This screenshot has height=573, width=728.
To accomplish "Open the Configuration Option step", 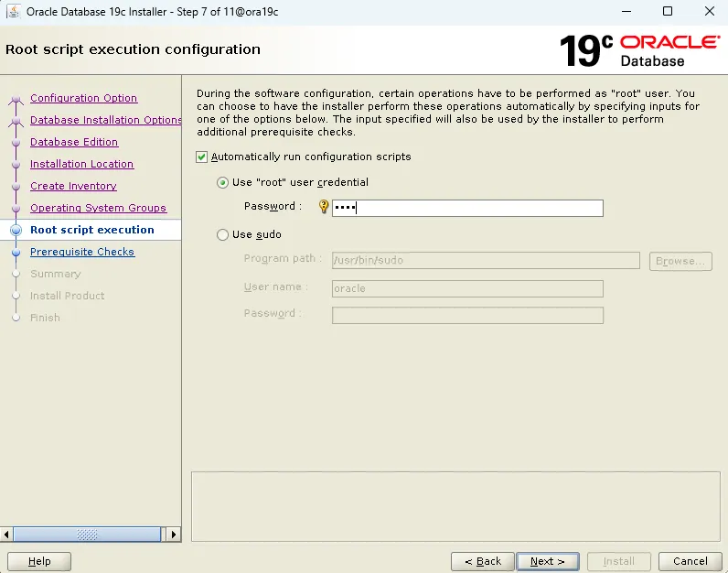I will [x=83, y=98].
